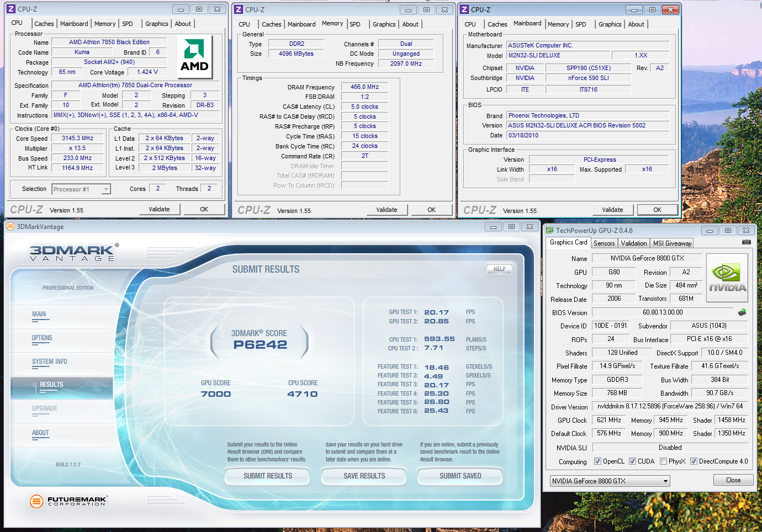Click the Bus Speed 233.0 MHz value

[x=77, y=158]
